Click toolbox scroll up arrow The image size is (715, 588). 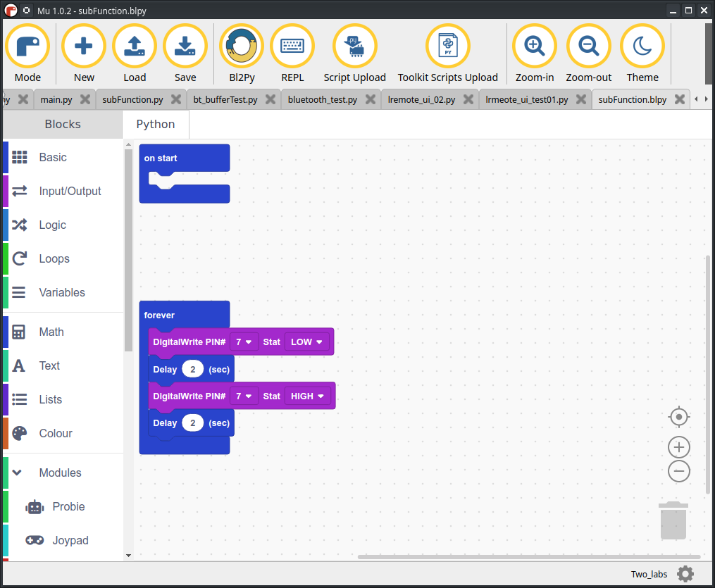click(x=128, y=144)
